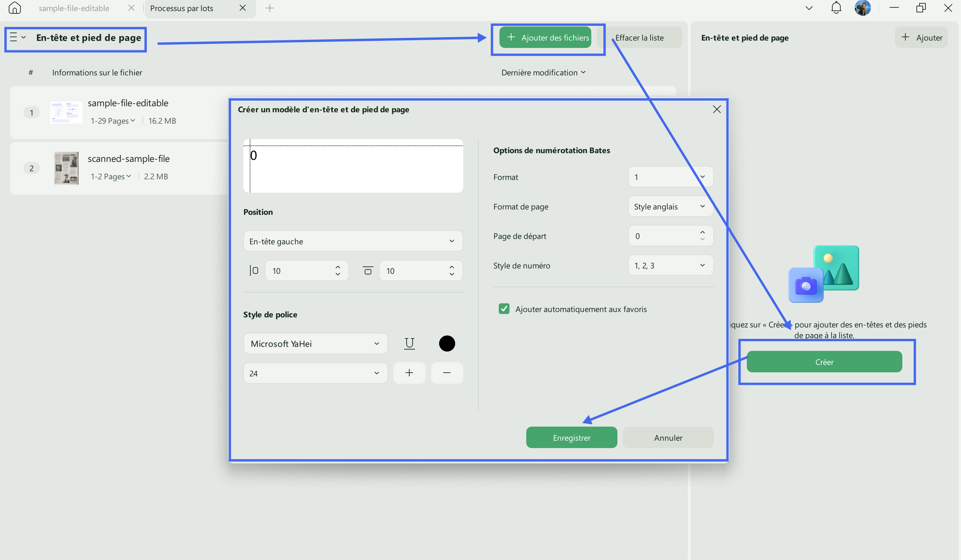
Task: Select scanned-sample-file thumbnail
Action: [x=66, y=168]
